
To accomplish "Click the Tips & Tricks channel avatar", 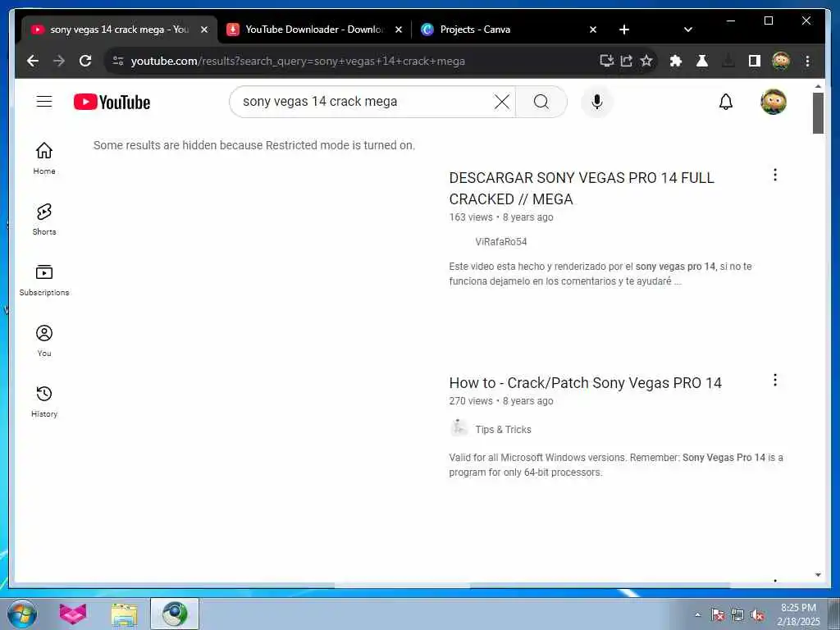I will pos(459,428).
